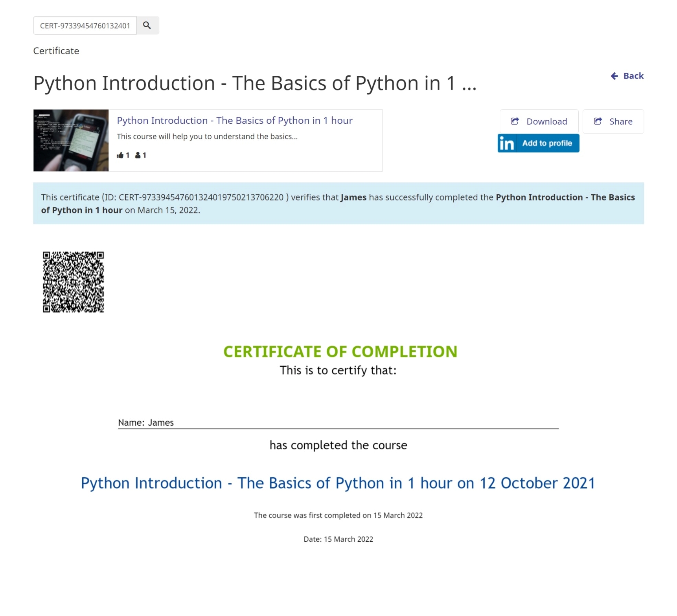The height and width of the screenshot is (616, 677).
Task: Click the export icon on the Download button
Action: click(515, 121)
